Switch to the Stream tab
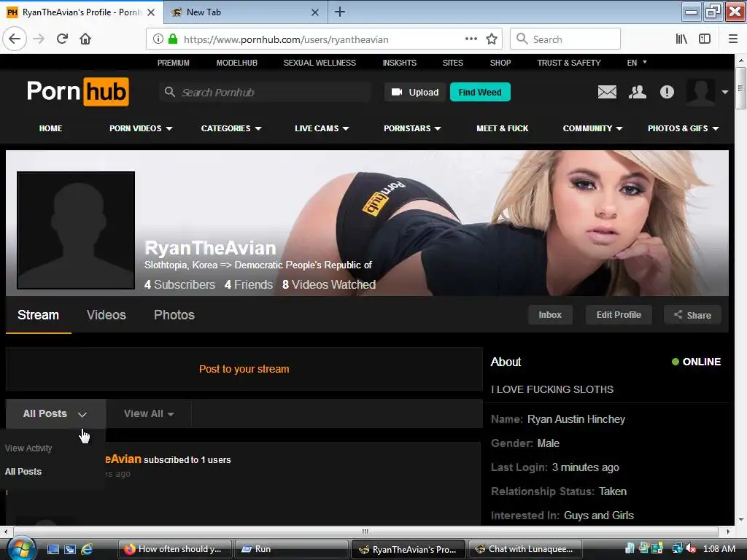The height and width of the screenshot is (560, 747). pos(38,315)
